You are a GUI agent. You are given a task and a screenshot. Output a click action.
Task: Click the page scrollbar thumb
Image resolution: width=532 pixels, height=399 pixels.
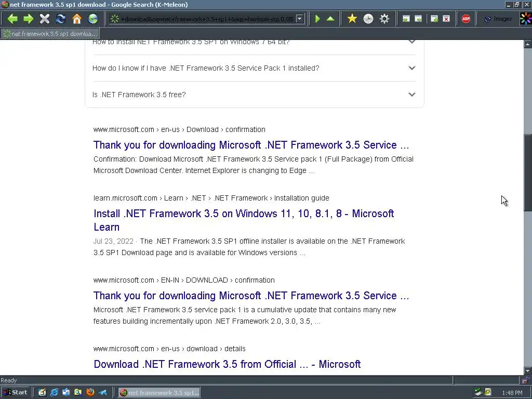coord(528,173)
